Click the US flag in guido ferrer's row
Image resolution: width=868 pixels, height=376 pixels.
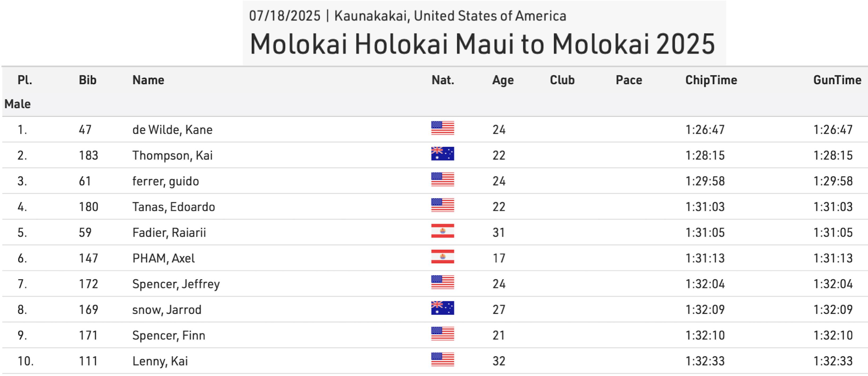tap(442, 180)
